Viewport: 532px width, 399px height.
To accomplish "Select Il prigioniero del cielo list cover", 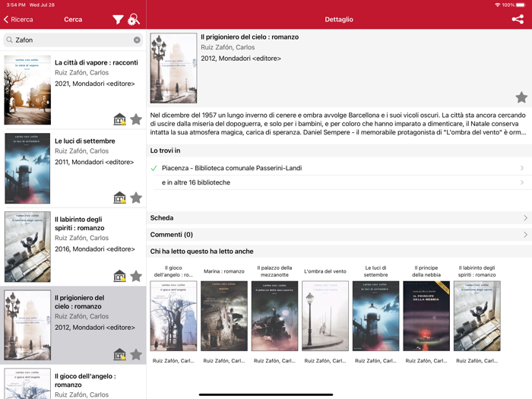I will [27, 325].
